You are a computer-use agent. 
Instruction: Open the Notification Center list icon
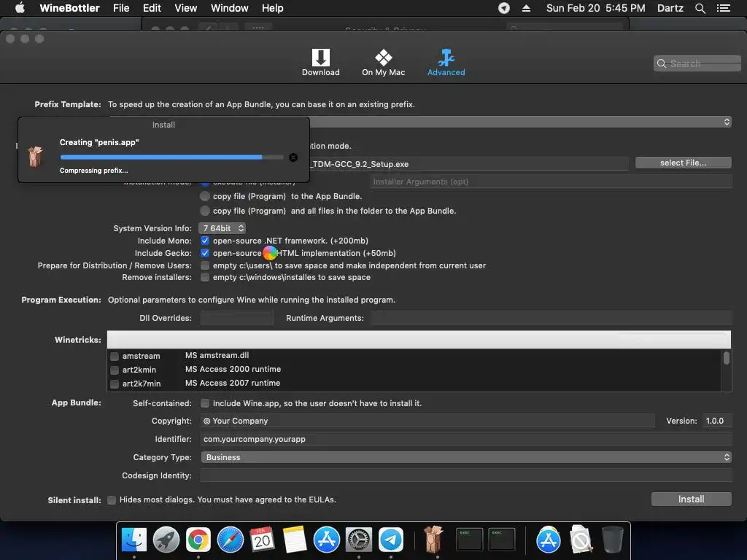click(x=723, y=8)
